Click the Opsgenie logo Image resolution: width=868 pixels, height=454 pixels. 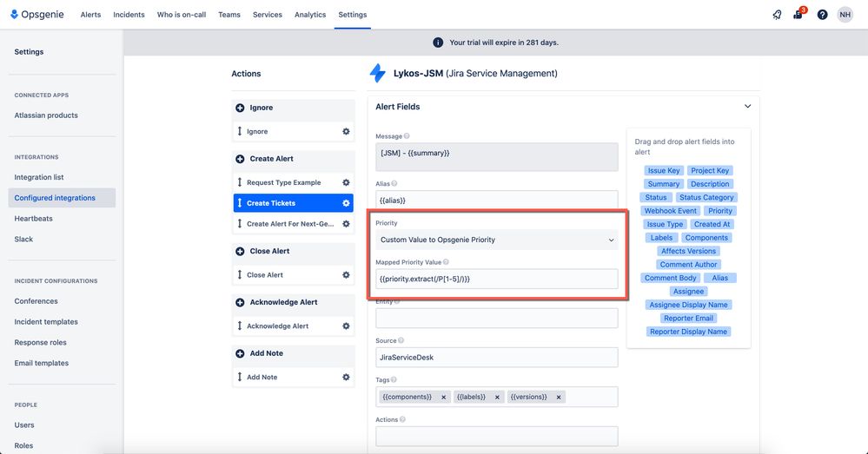click(x=37, y=15)
